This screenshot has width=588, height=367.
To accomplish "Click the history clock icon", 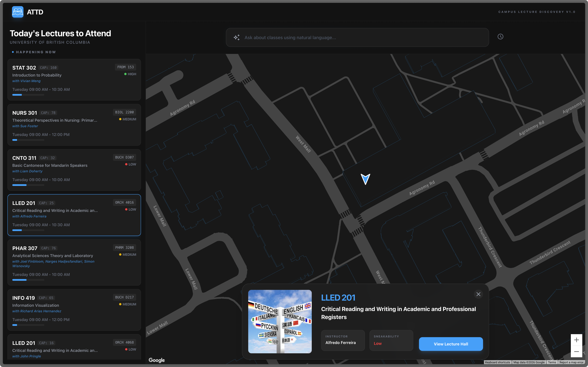I will point(500,37).
